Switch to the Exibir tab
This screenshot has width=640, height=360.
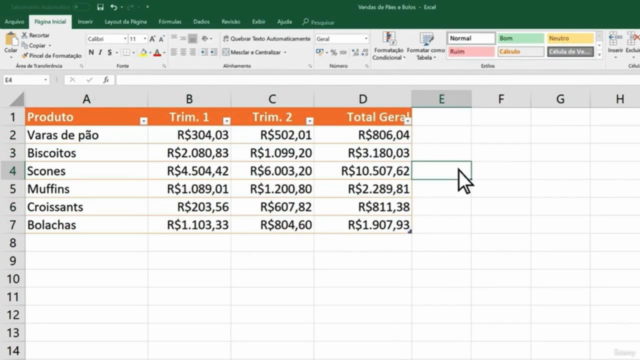point(258,22)
